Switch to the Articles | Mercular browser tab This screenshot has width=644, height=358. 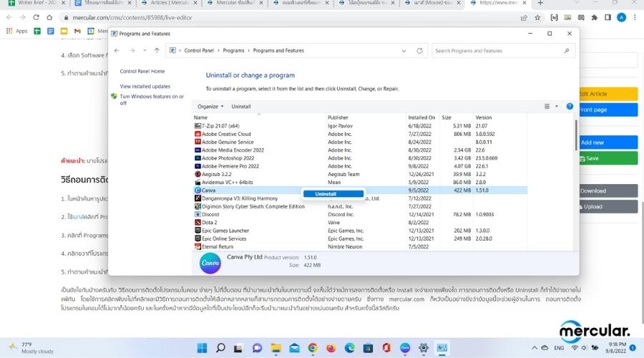click(x=169, y=3)
